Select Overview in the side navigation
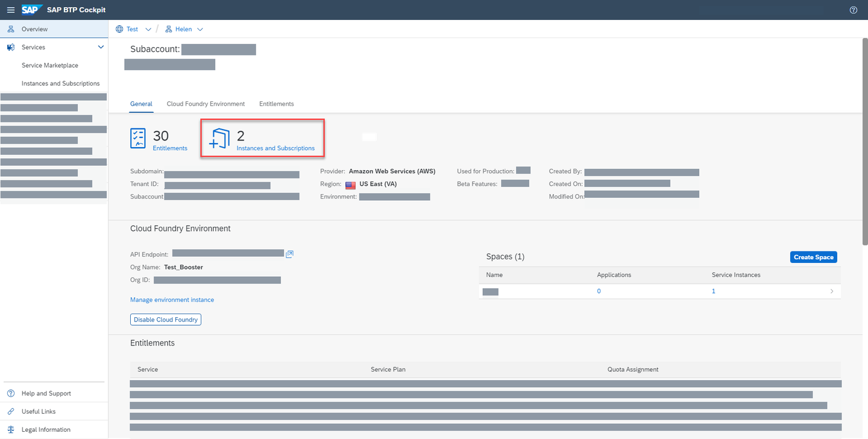Viewport: 868px width, 439px height. [54, 29]
